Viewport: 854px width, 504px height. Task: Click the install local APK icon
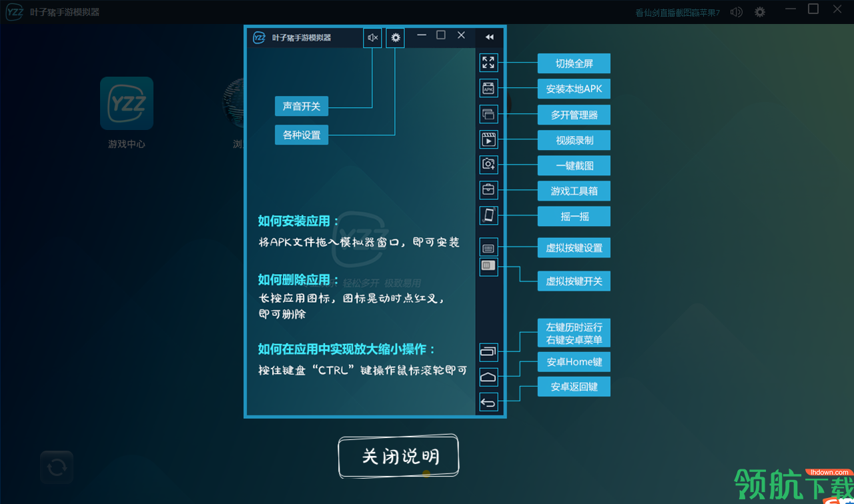coord(488,88)
